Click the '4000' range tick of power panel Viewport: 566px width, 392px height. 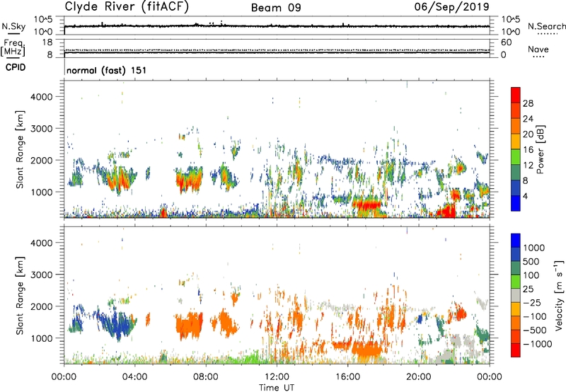click(x=41, y=97)
